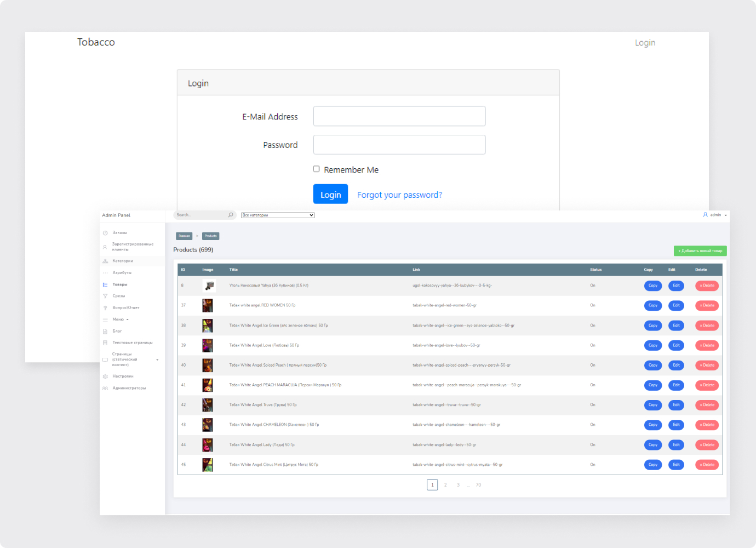Click the Search field in Admin Panel
Viewport: 756px width, 548px height.
(x=201, y=215)
